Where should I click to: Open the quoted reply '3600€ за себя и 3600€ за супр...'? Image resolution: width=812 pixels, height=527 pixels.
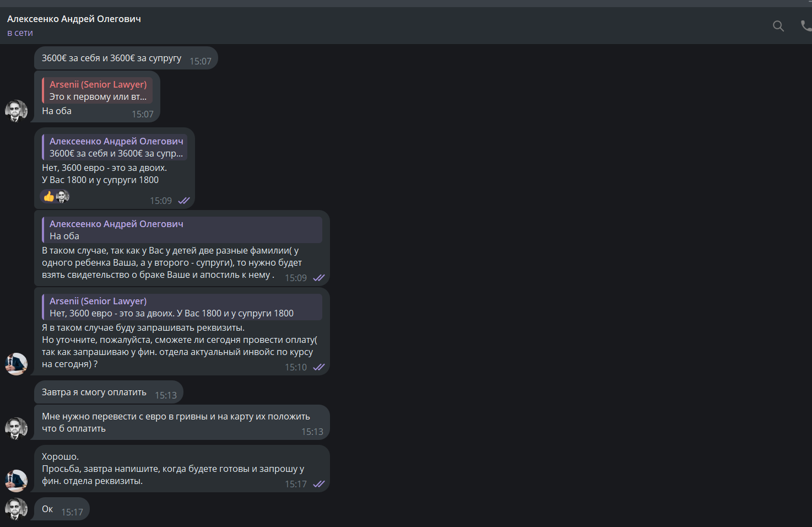115,147
